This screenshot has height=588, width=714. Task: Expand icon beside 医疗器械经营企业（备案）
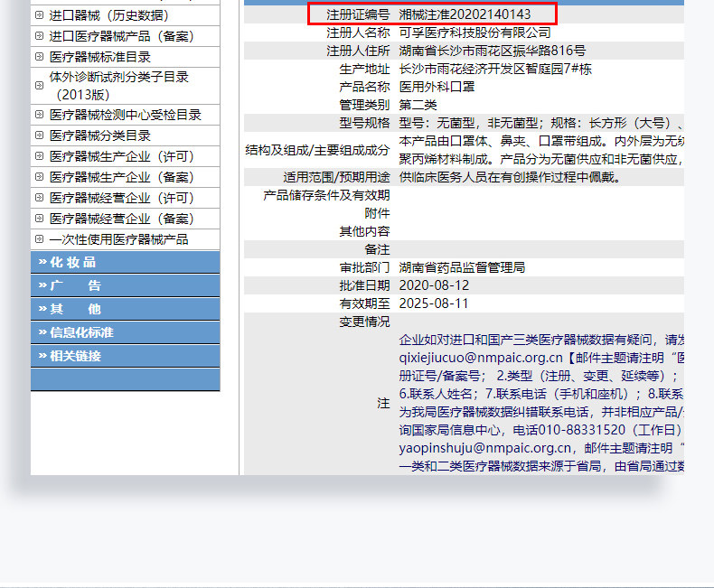(39, 218)
